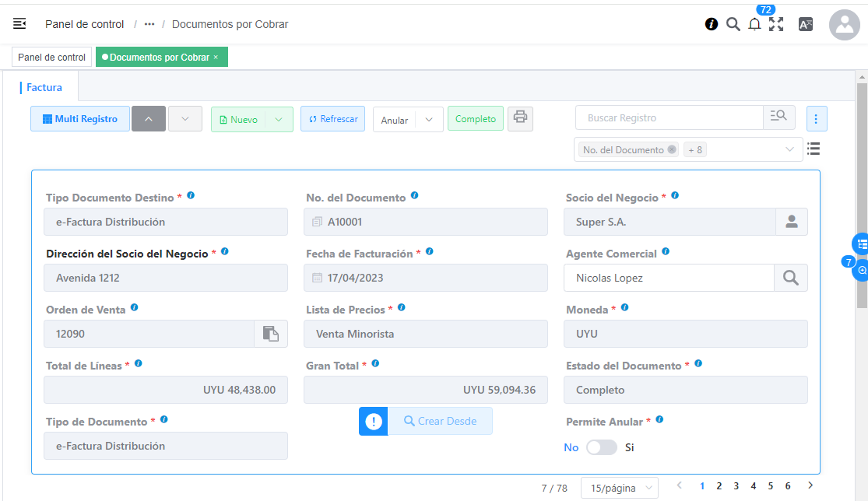Image resolution: width=868 pixels, height=501 pixels.
Task: Select the Factura tab
Action: click(x=44, y=87)
